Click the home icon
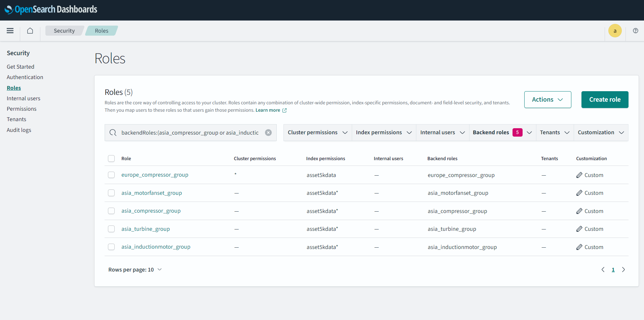This screenshot has height=320, width=644. click(30, 31)
